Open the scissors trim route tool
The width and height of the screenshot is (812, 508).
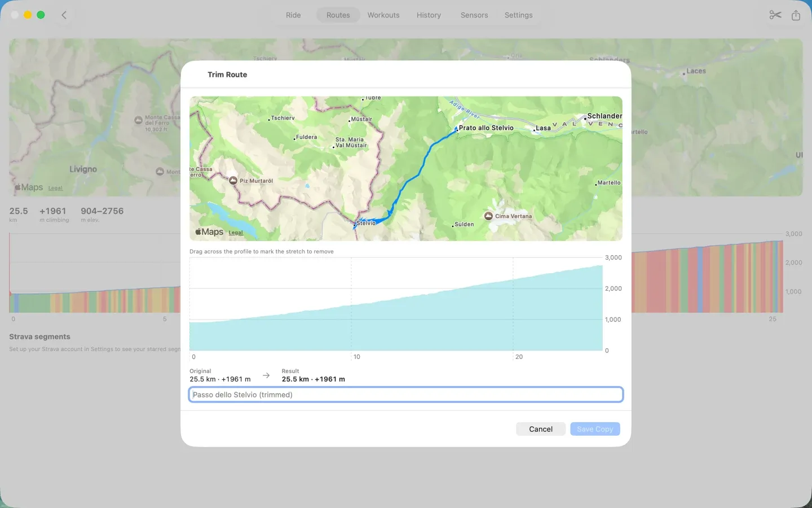pyautogui.click(x=775, y=15)
